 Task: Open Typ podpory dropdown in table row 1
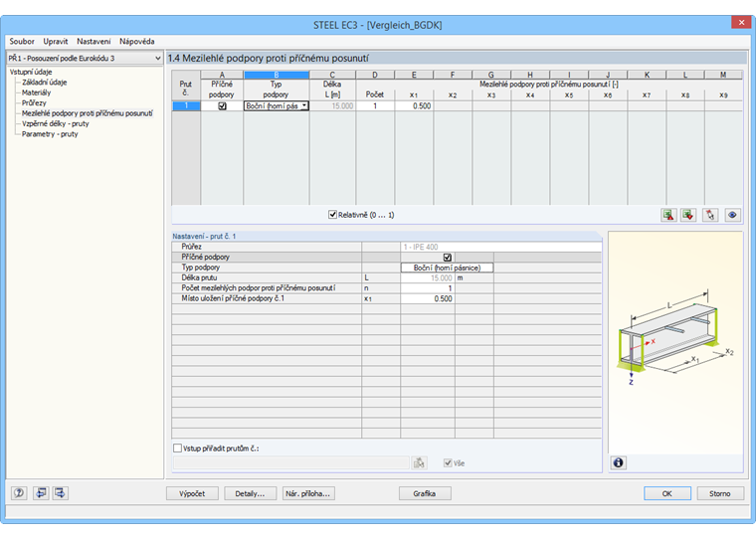point(304,105)
